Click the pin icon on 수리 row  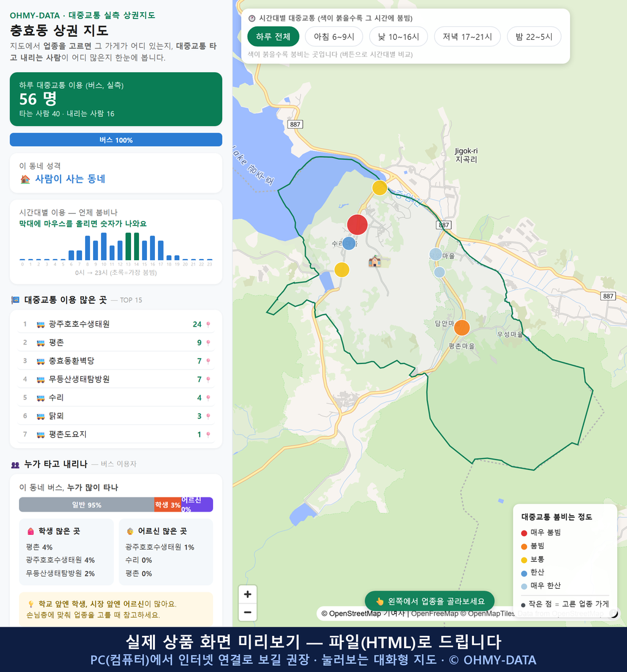[208, 398]
